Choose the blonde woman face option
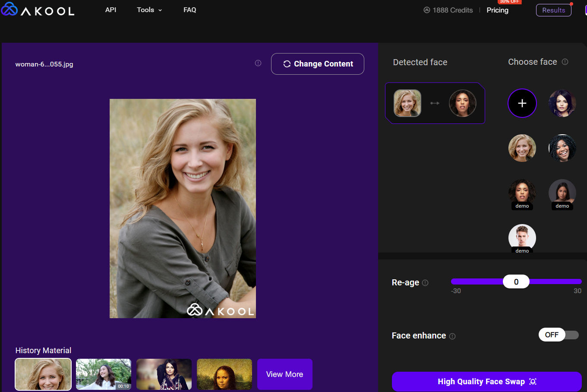 click(522, 148)
